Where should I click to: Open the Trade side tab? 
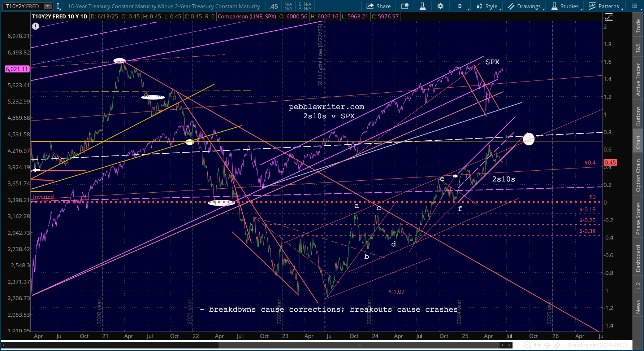pyautogui.click(x=638, y=26)
